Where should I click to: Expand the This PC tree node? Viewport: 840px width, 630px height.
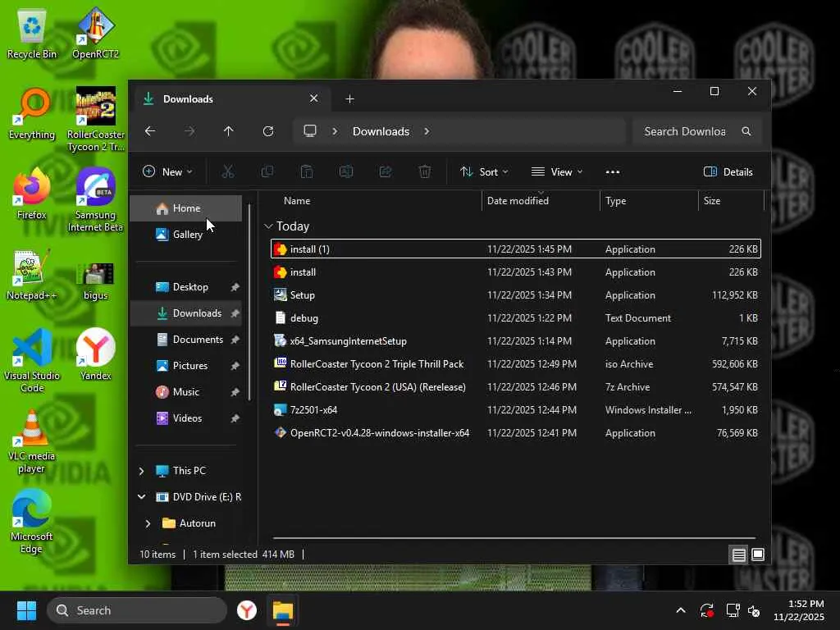point(141,471)
